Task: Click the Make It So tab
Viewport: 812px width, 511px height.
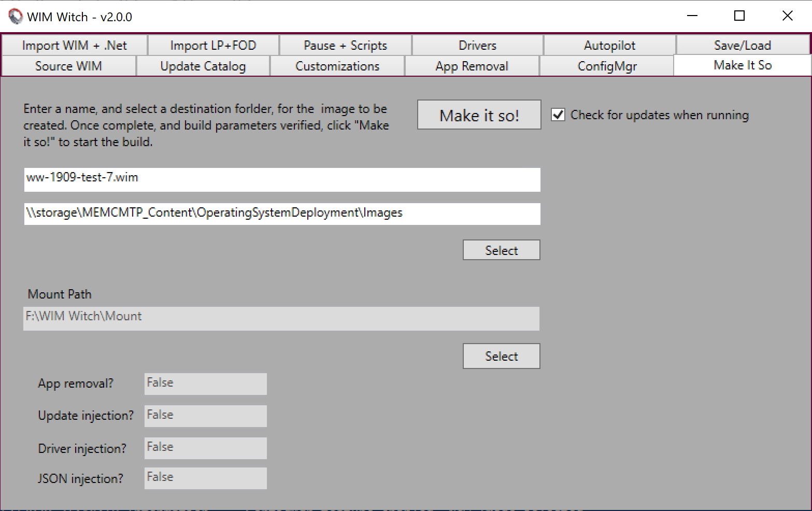Action: click(743, 65)
